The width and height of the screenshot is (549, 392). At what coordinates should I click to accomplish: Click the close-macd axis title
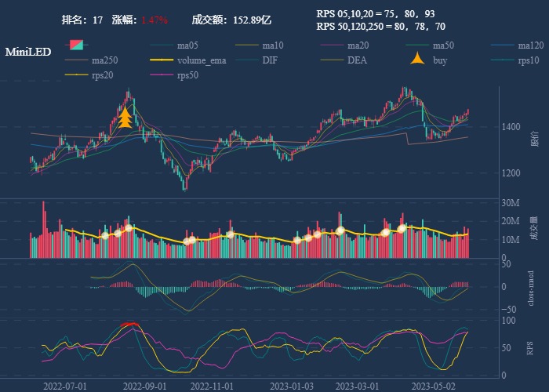(x=531, y=289)
